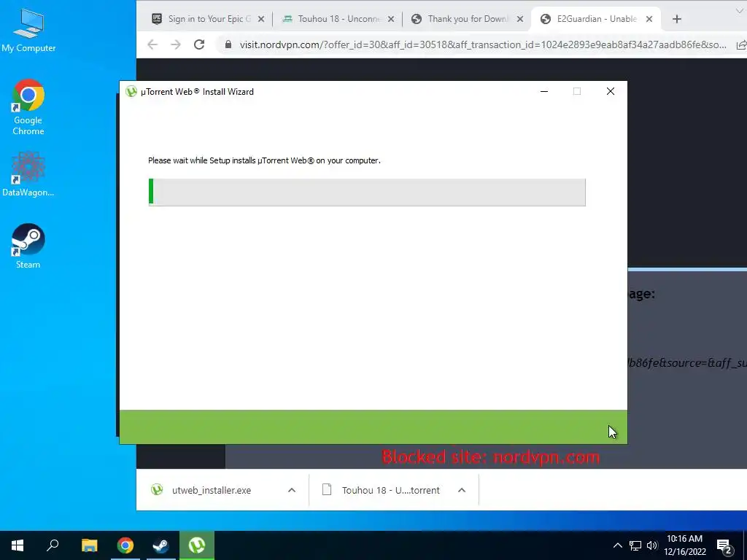Click the nordvpn URL address bar
Viewport: 747px width, 560px height.
[483, 44]
